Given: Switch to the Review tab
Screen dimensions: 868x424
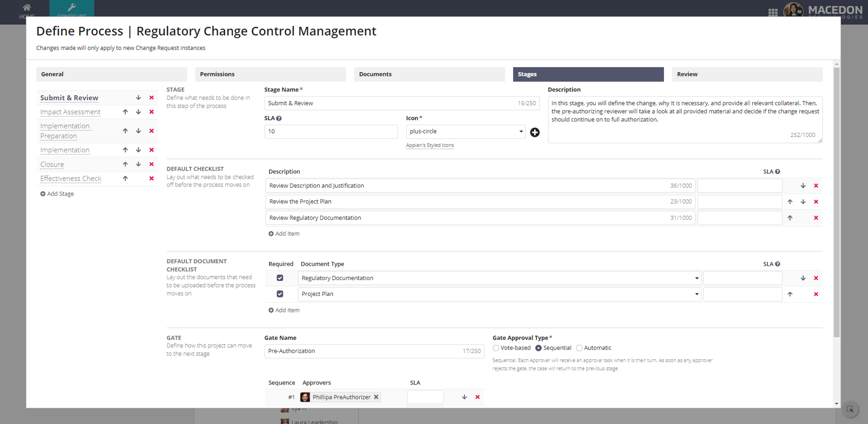Looking at the screenshot, I should 747,74.
